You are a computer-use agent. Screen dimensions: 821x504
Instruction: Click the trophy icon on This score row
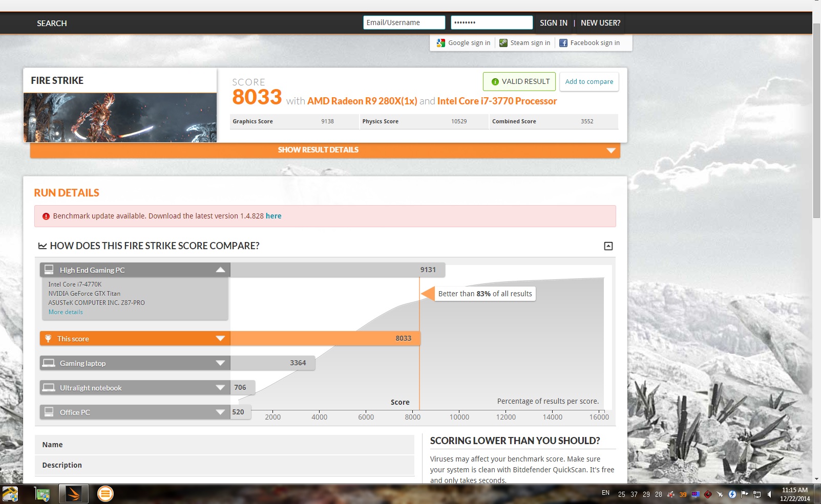(48, 338)
